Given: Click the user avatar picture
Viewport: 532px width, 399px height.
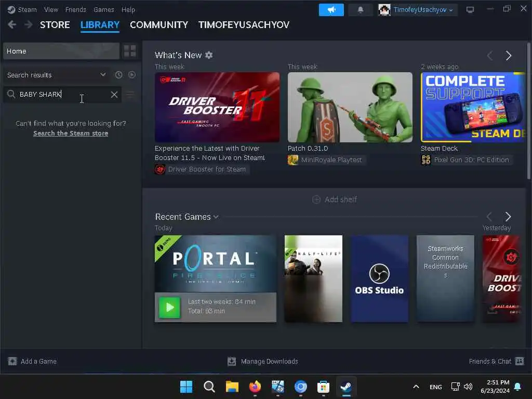Looking at the screenshot, I should point(384,10).
